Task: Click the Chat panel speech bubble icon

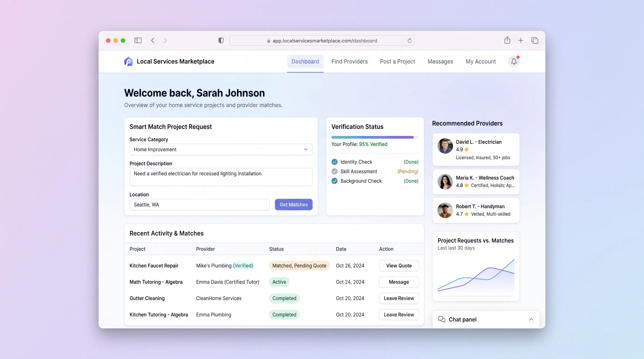Action: tap(442, 319)
